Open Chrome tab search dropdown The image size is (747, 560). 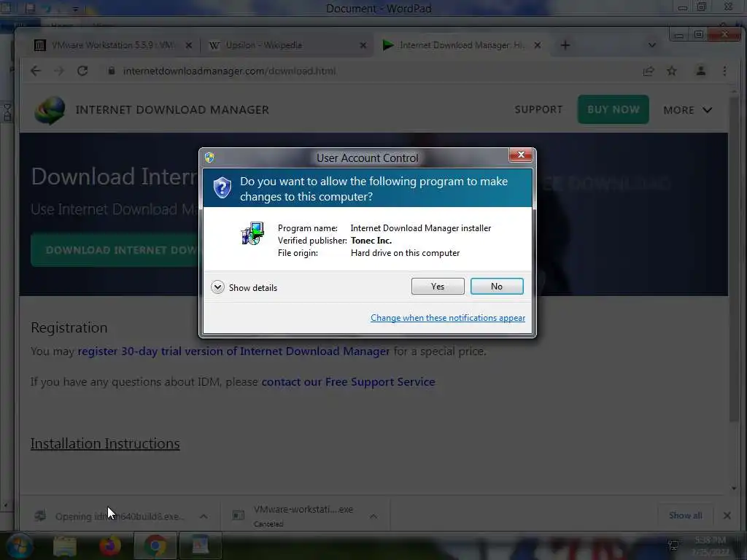point(652,45)
